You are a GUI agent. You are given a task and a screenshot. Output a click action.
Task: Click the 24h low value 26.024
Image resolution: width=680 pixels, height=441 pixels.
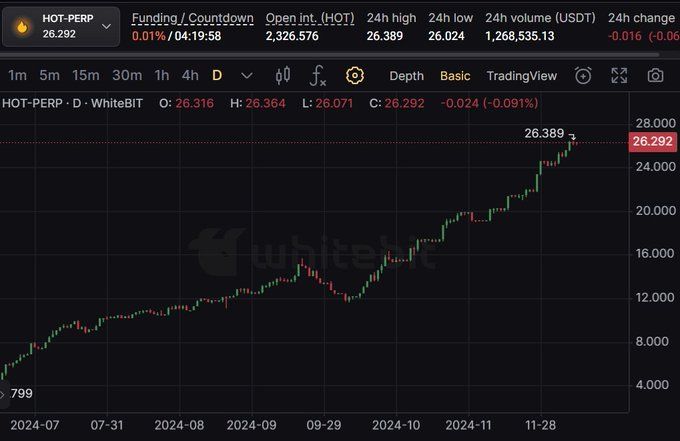(x=446, y=36)
